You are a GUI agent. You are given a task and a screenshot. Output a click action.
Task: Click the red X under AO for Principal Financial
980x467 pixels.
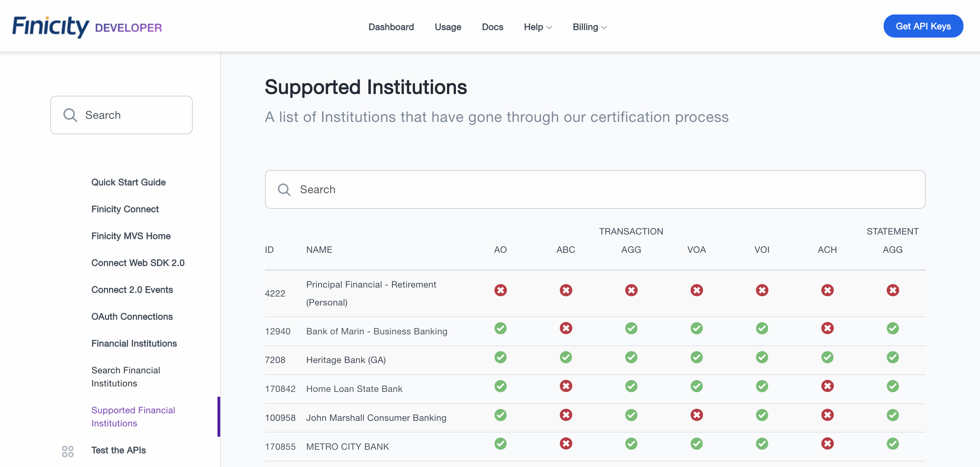click(x=500, y=290)
